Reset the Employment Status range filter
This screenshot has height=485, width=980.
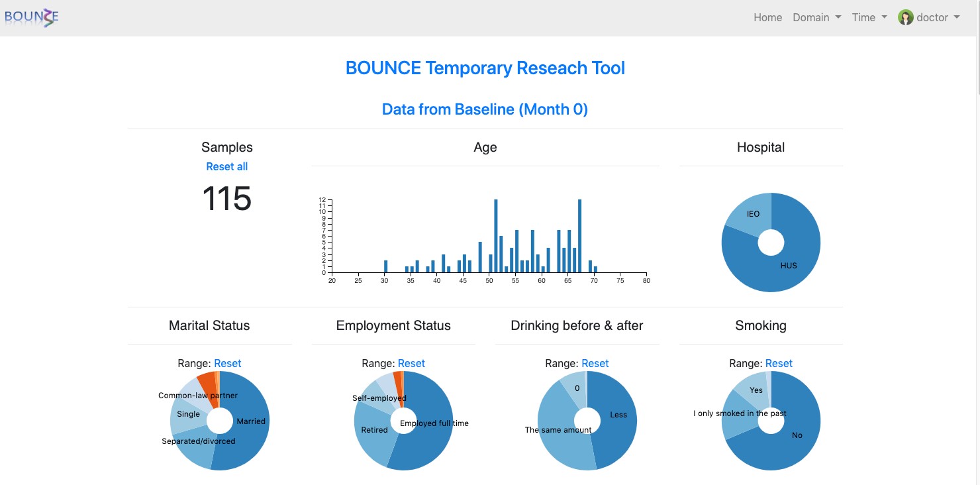[x=411, y=363]
